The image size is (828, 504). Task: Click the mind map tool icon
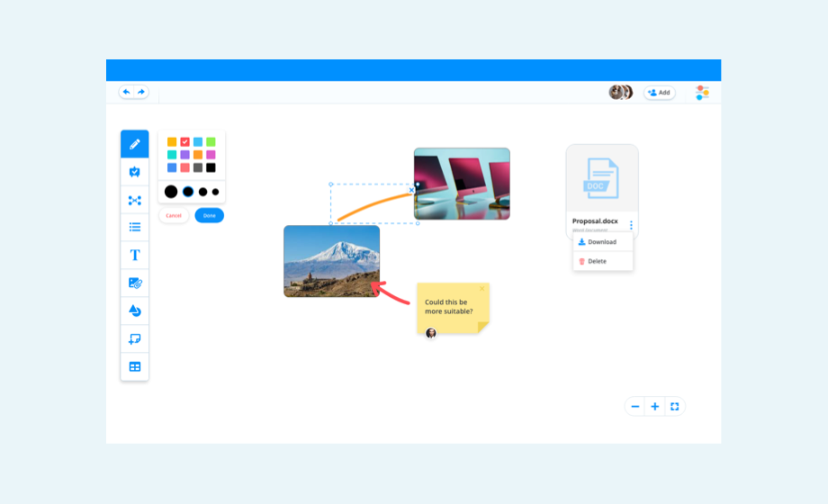(x=135, y=200)
